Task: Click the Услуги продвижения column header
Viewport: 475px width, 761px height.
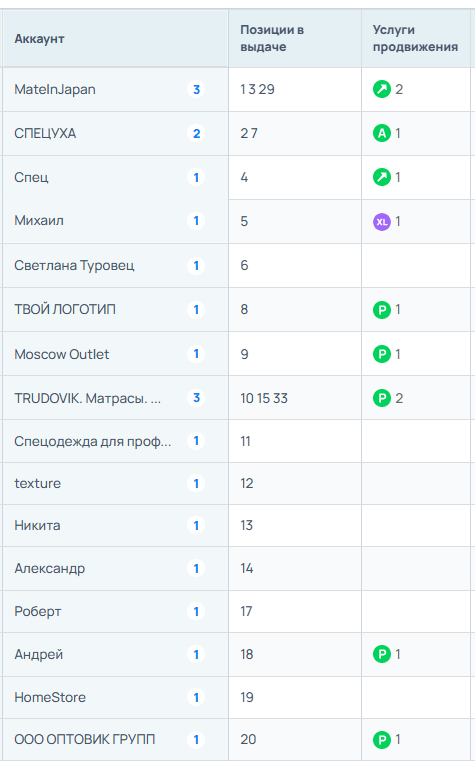Action: click(x=415, y=38)
